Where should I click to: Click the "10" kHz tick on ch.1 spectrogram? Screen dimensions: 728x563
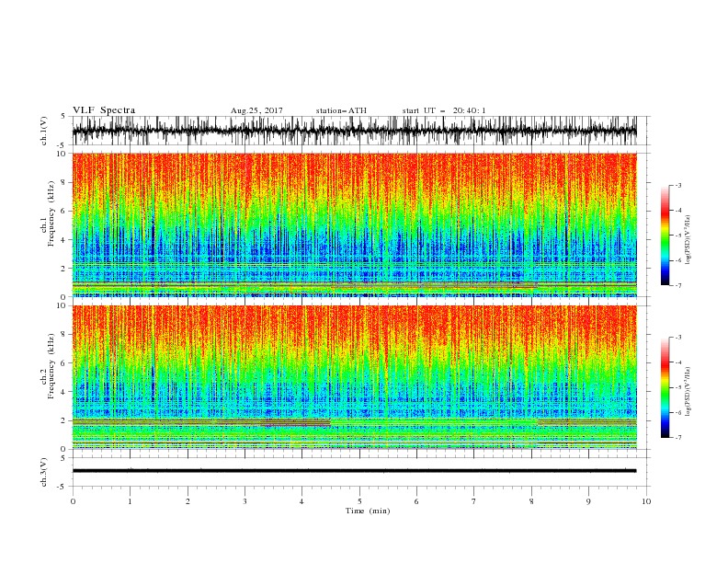63,154
